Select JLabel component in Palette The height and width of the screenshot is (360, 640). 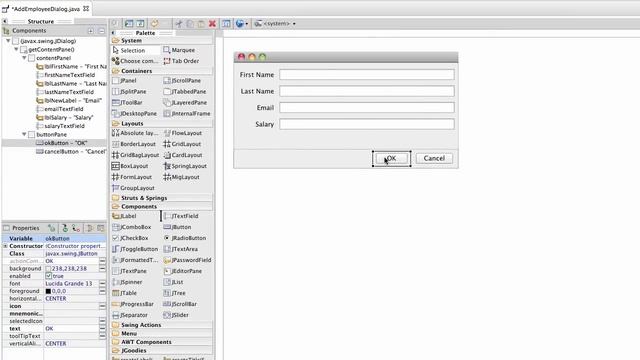(124, 216)
